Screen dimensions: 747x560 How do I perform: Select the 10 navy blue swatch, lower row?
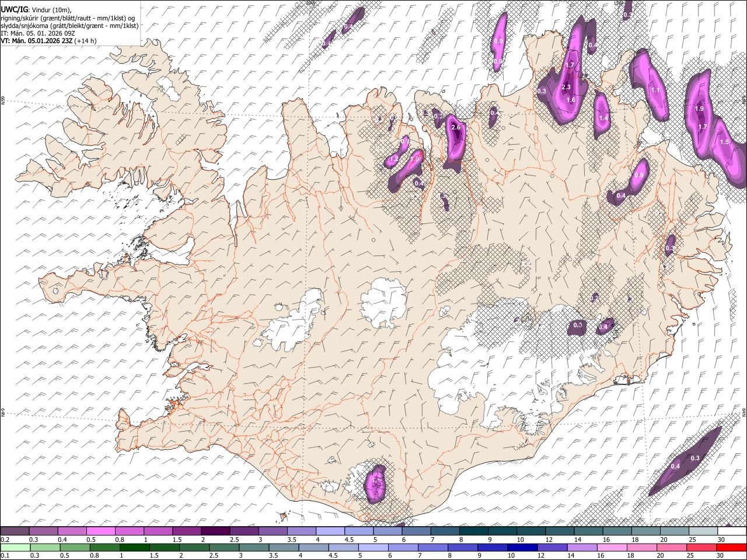point(523,547)
